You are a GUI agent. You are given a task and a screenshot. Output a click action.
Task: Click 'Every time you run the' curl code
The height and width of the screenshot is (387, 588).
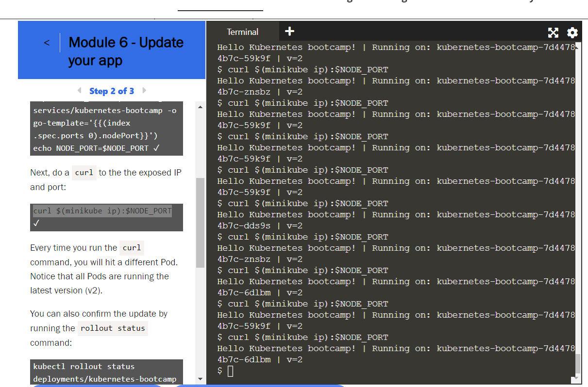(132, 248)
